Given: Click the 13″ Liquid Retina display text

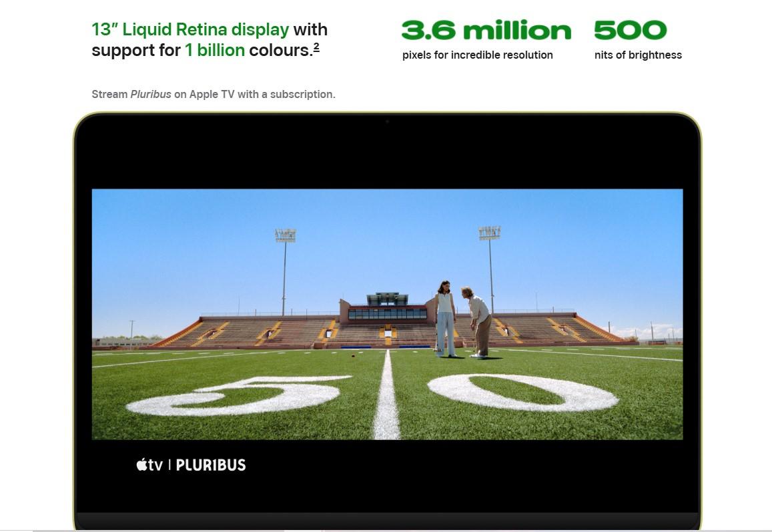Looking at the screenshot, I should coord(190,29).
